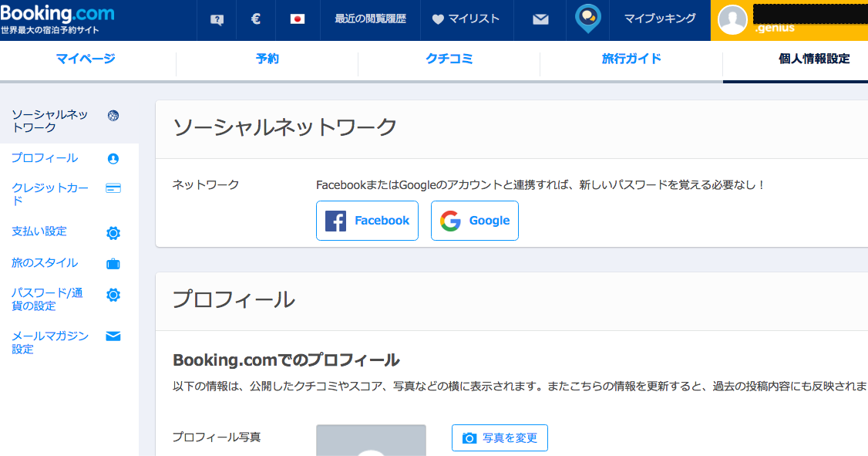Connect account with the Google button
The width and height of the screenshot is (868, 456).
[x=474, y=221]
